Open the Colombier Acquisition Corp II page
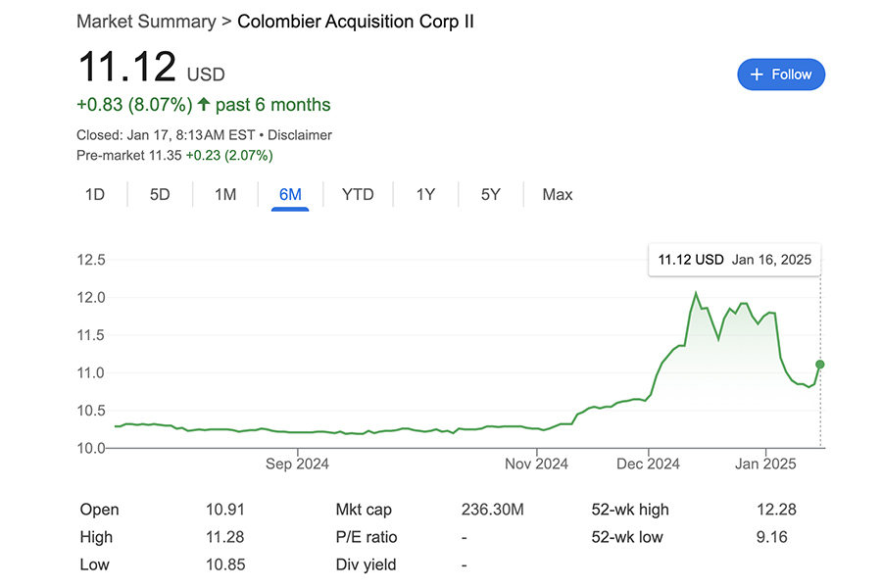This screenshot has height=588, width=882. [x=356, y=21]
